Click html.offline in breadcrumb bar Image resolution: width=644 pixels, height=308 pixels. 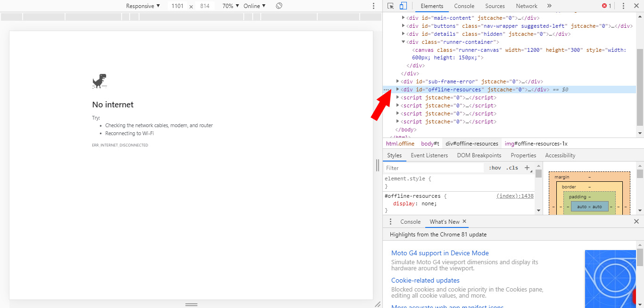pos(400,144)
